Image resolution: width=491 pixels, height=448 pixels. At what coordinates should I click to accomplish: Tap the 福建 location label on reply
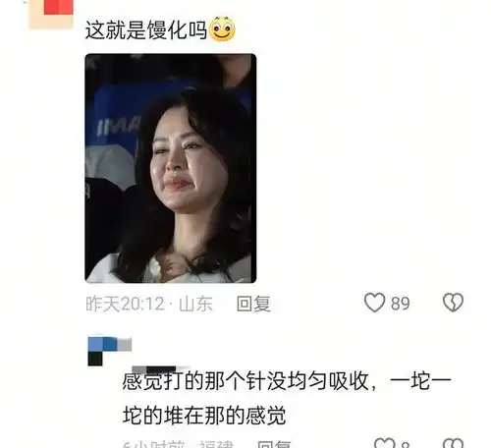pyautogui.click(x=216, y=444)
